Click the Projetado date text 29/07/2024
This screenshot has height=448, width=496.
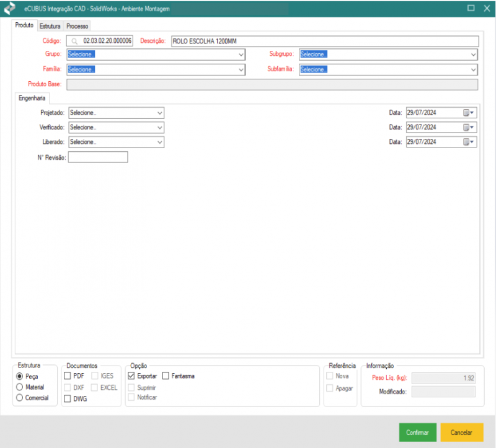pos(422,113)
